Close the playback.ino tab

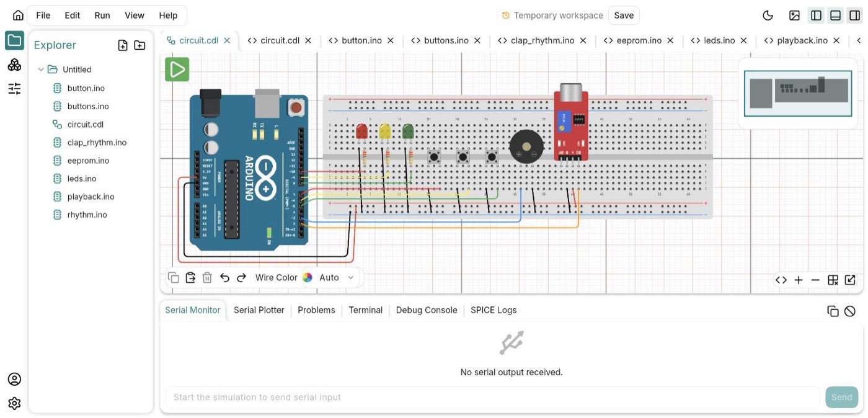click(x=836, y=40)
